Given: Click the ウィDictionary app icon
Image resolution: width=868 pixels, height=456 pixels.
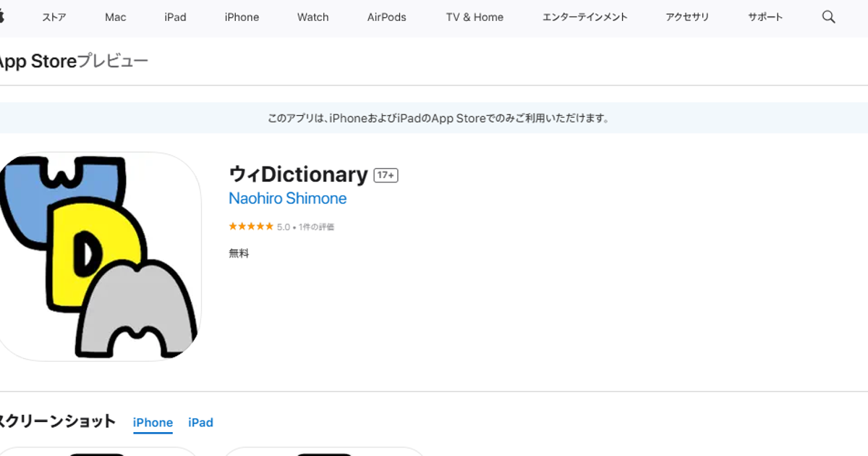Looking at the screenshot, I should click(99, 256).
